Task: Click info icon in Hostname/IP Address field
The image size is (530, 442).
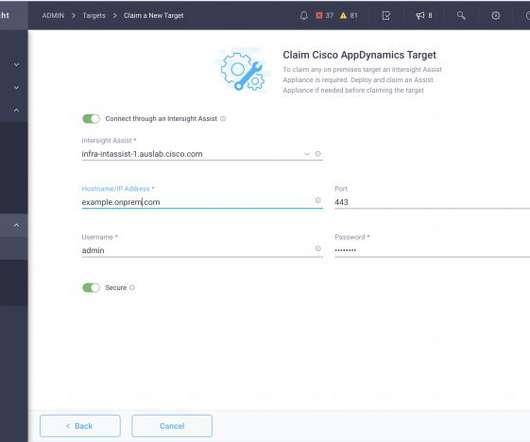Action: point(318,200)
